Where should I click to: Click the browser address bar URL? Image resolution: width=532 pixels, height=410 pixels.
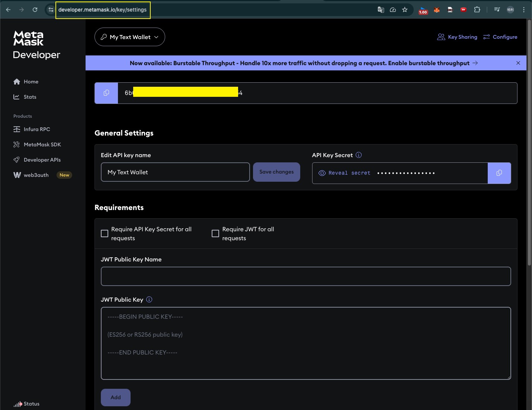103,10
